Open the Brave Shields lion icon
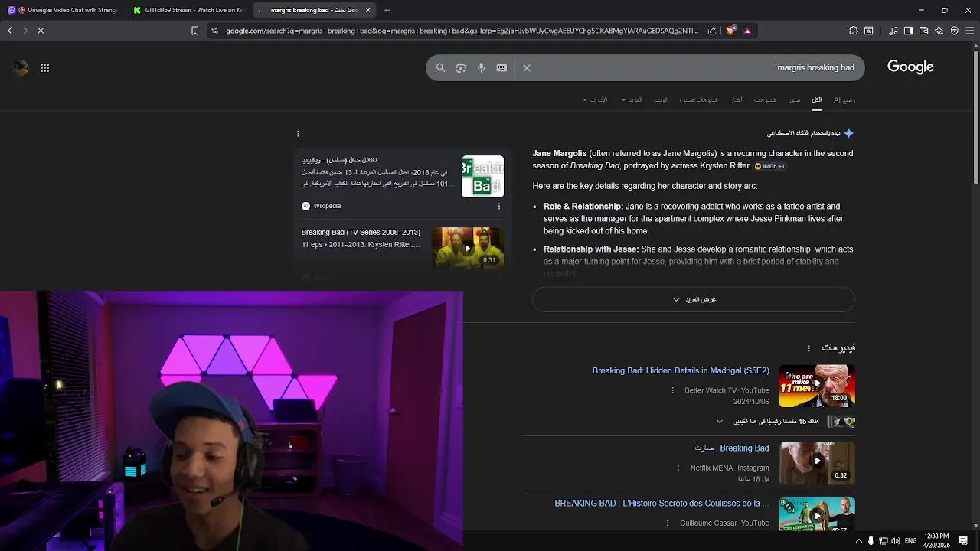 click(x=730, y=31)
